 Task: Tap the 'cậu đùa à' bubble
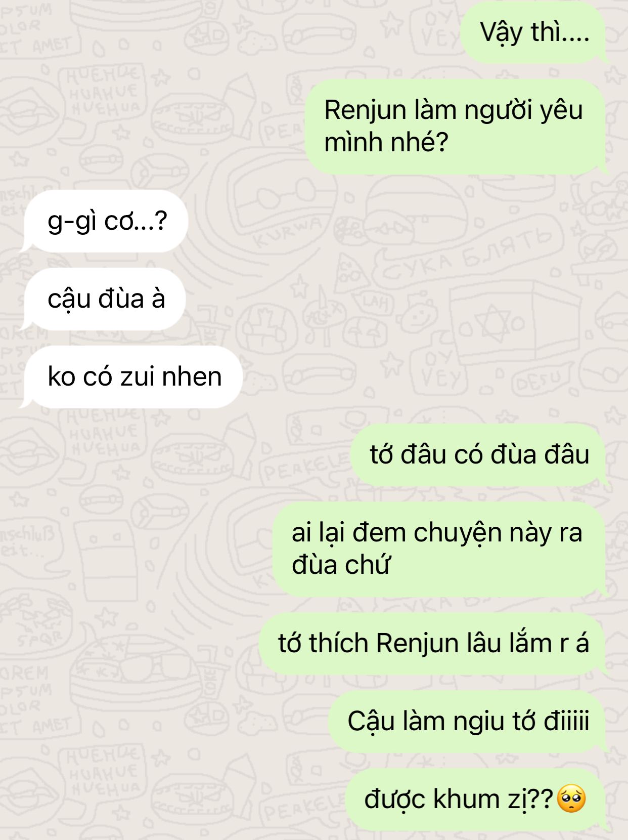(102, 299)
